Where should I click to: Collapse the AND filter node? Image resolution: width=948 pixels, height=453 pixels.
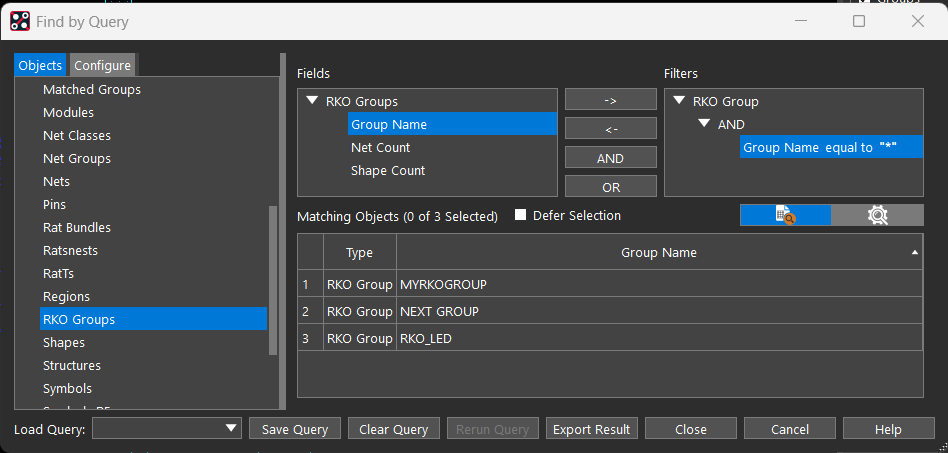(704, 124)
